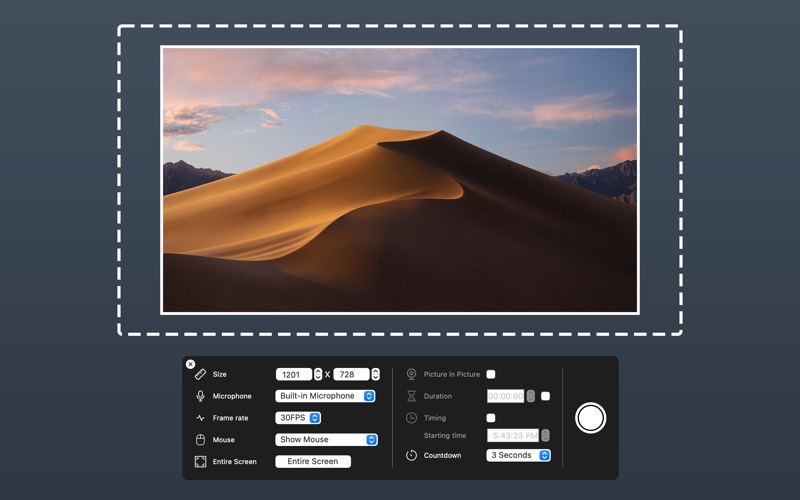Close the recording settings panel
Image resolution: width=800 pixels, height=500 pixels.
coord(190,364)
